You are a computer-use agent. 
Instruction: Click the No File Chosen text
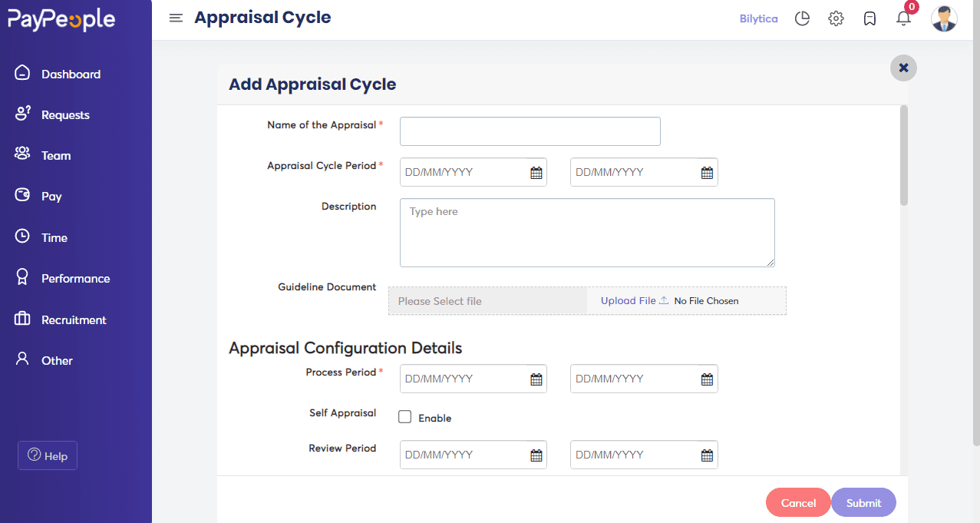(x=706, y=301)
